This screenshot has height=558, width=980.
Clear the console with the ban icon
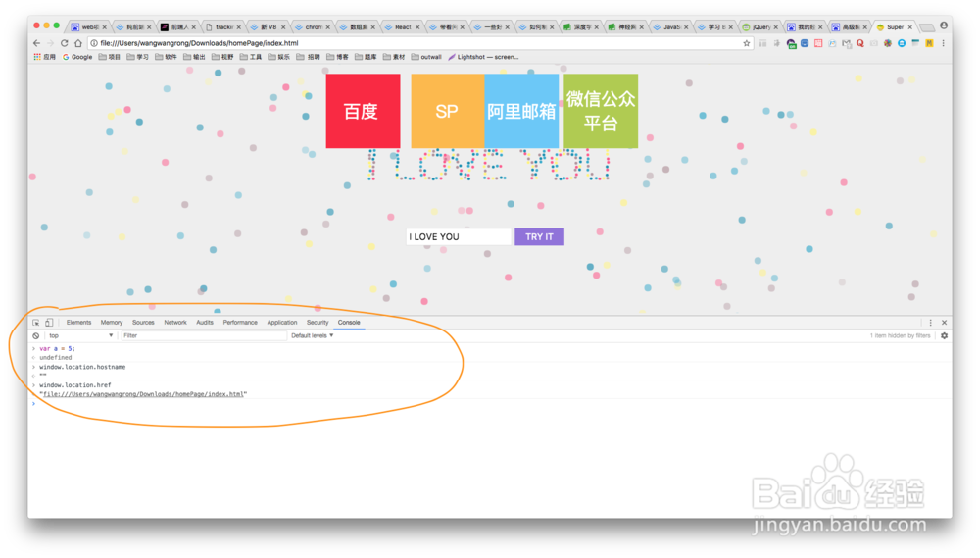point(35,336)
